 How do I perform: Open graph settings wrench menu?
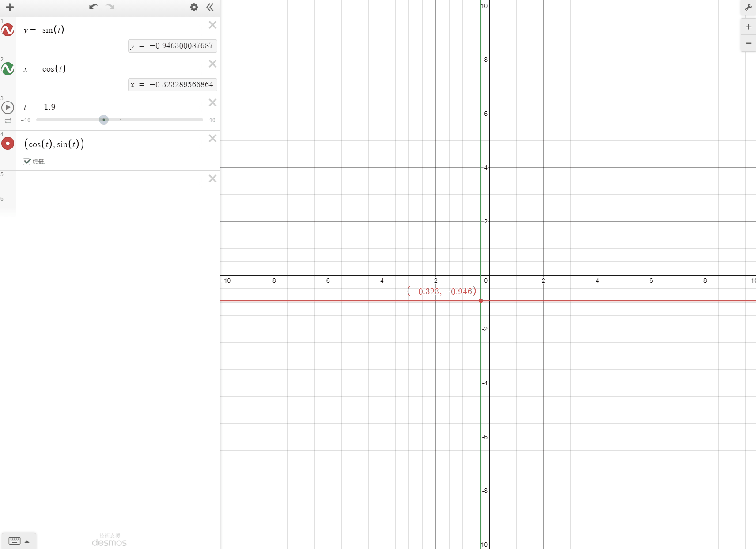pyautogui.click(x=748, y=7)
